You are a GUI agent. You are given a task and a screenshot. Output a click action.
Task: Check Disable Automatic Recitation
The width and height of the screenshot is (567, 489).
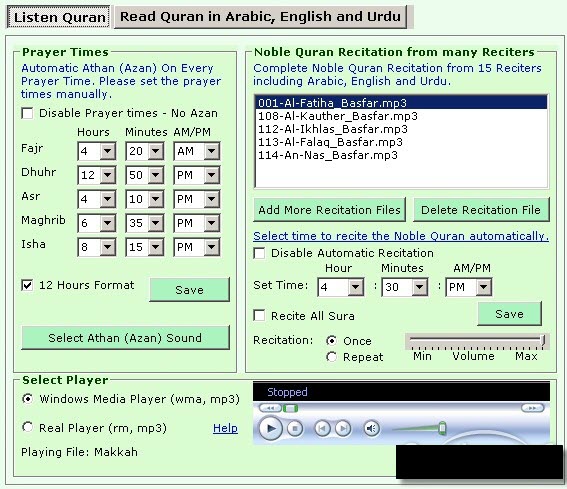pos(259,253)
